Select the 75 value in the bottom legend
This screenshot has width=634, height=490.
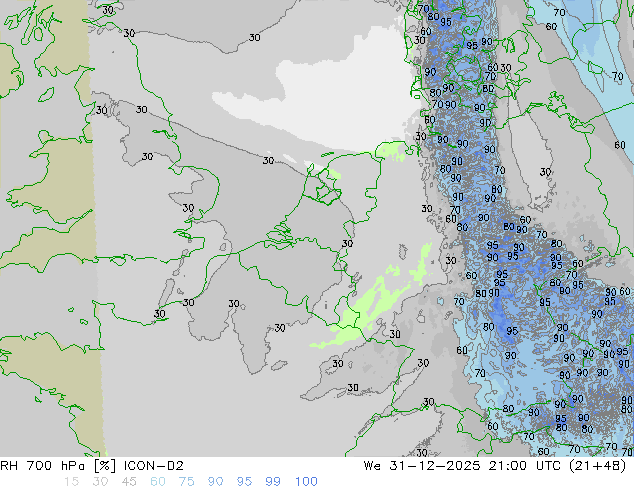pyautogui.click(x=186, y=482)
